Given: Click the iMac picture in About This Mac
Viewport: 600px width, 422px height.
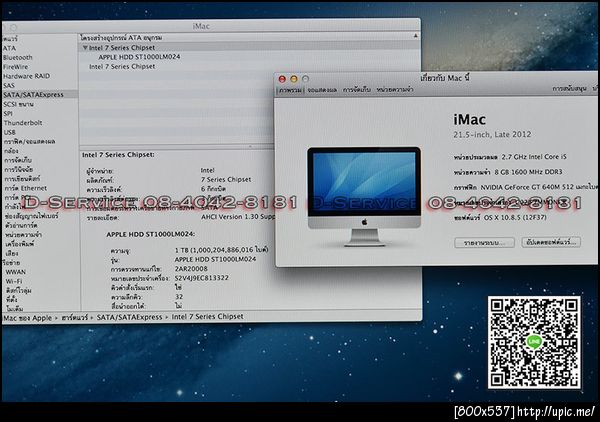Looking at the screenshot, I should (364, 196).
